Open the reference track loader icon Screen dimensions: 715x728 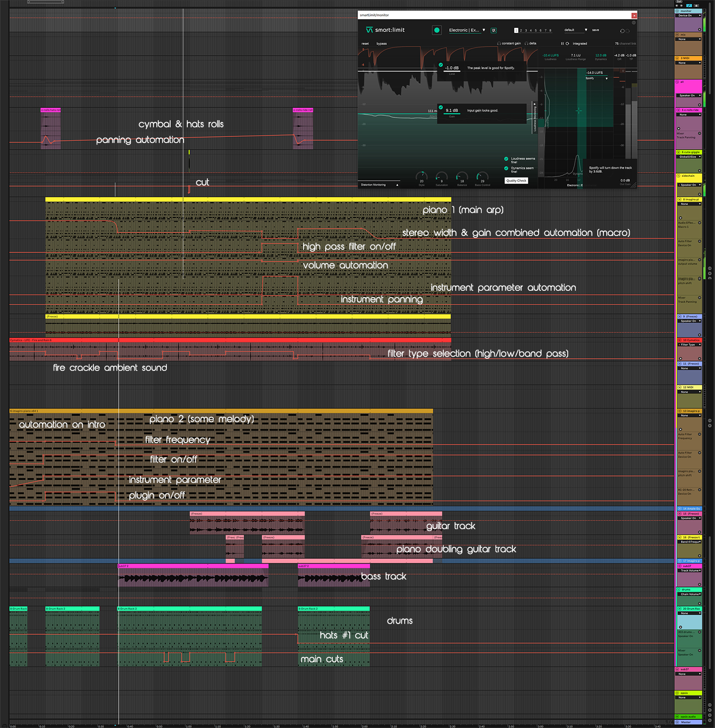pyautogui.click(x=494, y=31)
